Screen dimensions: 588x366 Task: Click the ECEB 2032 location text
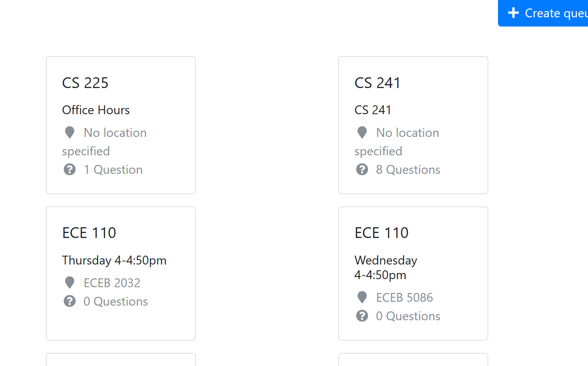pyautogui.click(x=112, y=283)
